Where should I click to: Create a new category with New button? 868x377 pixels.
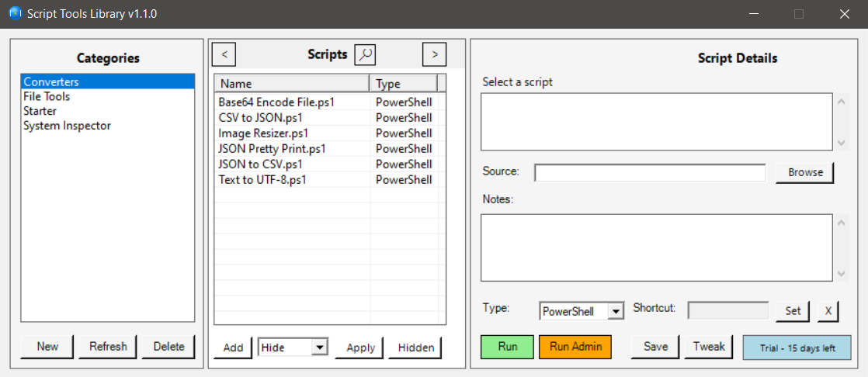[47, 347]
